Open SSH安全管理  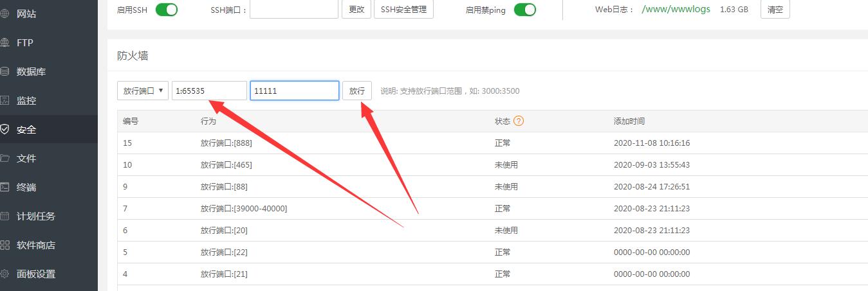[x=403, y=10]
